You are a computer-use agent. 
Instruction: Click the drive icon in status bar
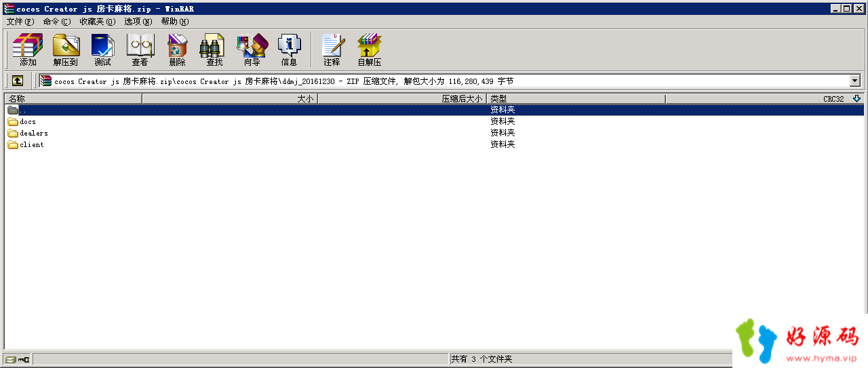tap(10, 359)
